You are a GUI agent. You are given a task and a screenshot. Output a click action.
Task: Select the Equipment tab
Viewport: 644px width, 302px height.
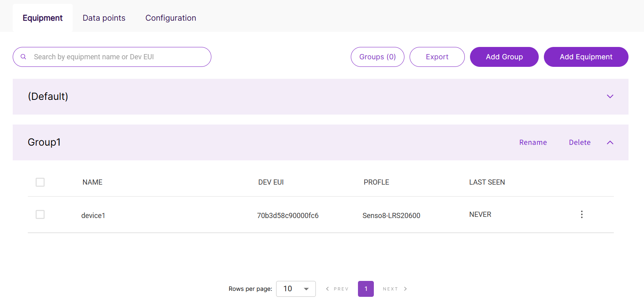pos(43,18)
